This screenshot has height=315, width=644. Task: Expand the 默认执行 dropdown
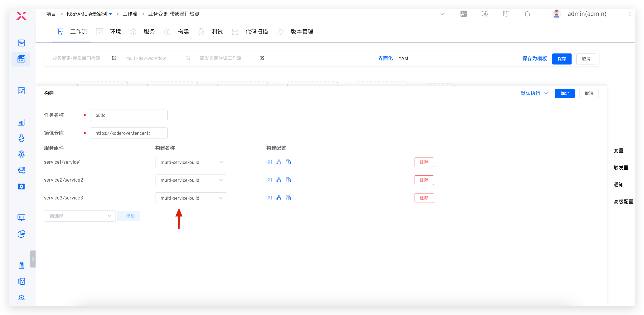(534, 93)
